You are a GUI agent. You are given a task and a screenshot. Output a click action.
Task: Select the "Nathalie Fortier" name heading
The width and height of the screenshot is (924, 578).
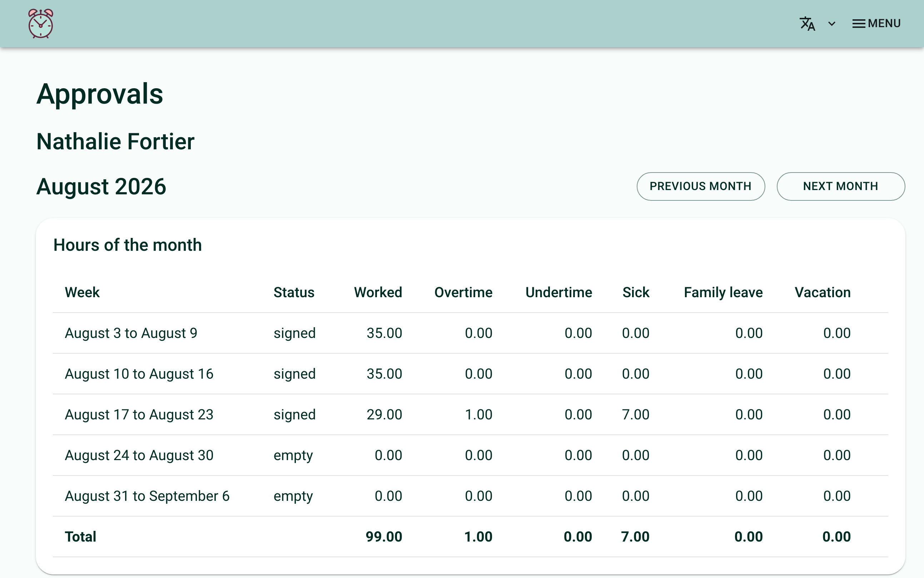pos(115,141)
